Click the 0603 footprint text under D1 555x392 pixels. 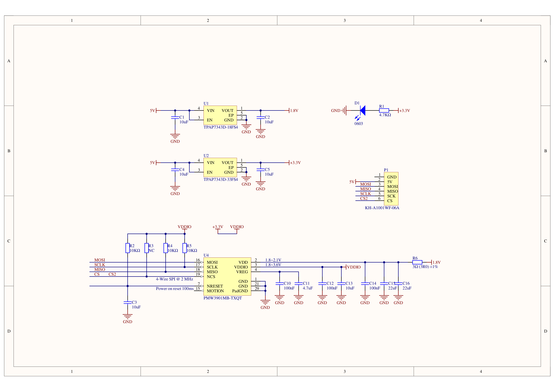pyautogui.click(x=359, y=124)
